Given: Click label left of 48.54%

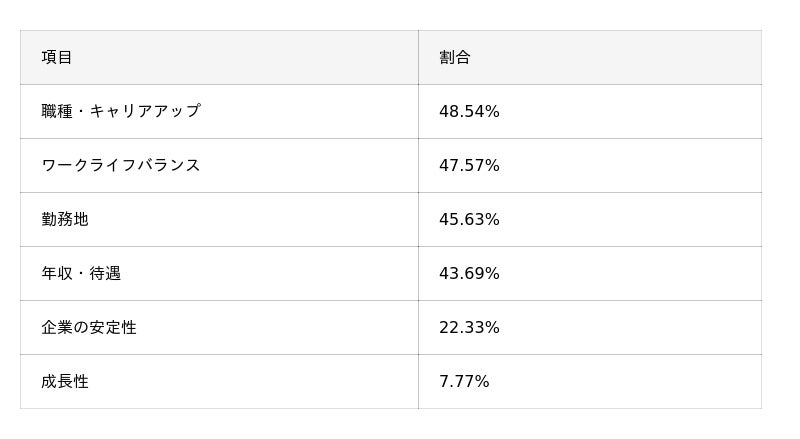Looking at the screenshot, I should point(121,111).
